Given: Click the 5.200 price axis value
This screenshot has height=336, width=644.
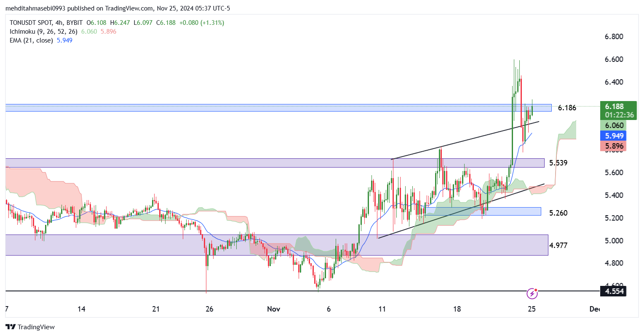Looking at the screenshot, I should (x=614, y=218).
